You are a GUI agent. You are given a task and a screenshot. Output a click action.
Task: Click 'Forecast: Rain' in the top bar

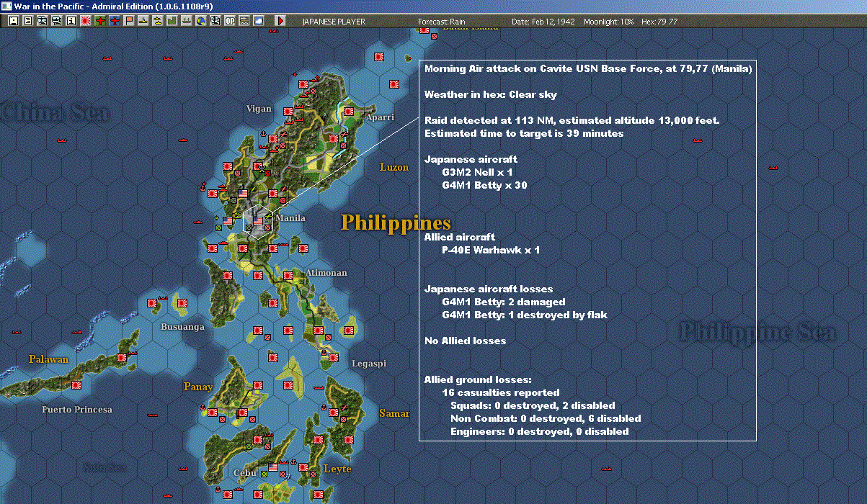[442, 22]
